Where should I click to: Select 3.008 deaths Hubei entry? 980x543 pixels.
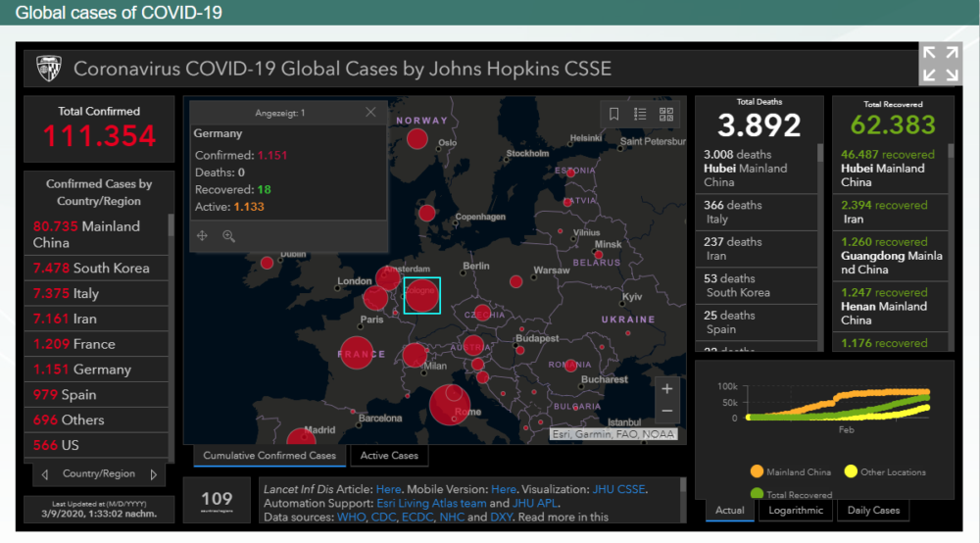tap(757, 168)
